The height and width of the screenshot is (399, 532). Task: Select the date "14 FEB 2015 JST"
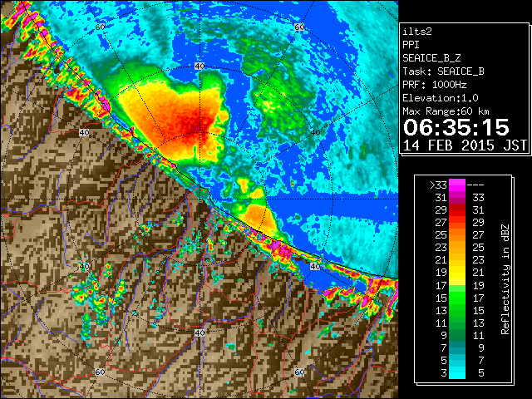tap(465, 145)
